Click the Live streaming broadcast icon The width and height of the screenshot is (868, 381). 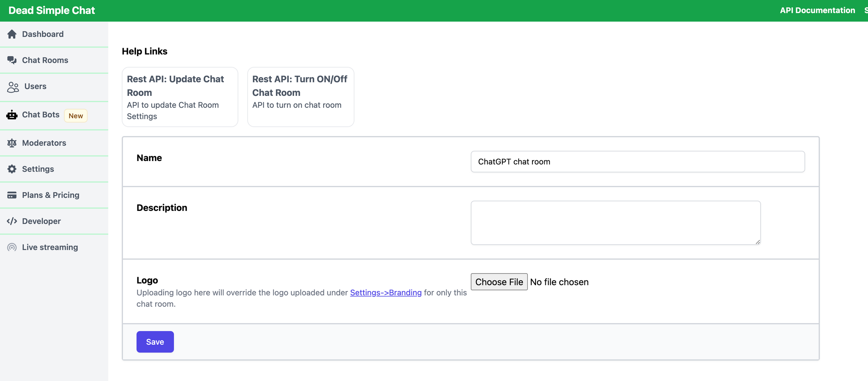tap(12, 247)
